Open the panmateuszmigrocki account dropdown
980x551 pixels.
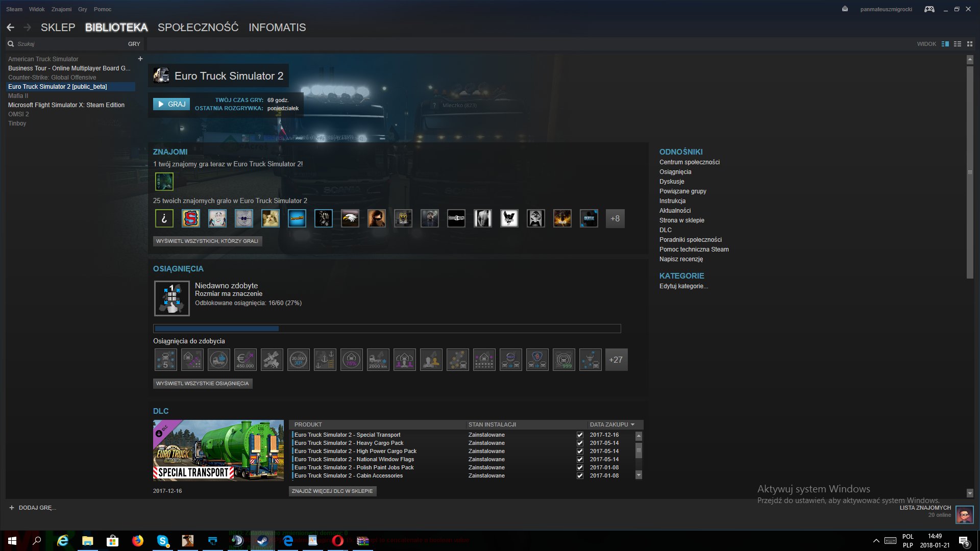886,9
